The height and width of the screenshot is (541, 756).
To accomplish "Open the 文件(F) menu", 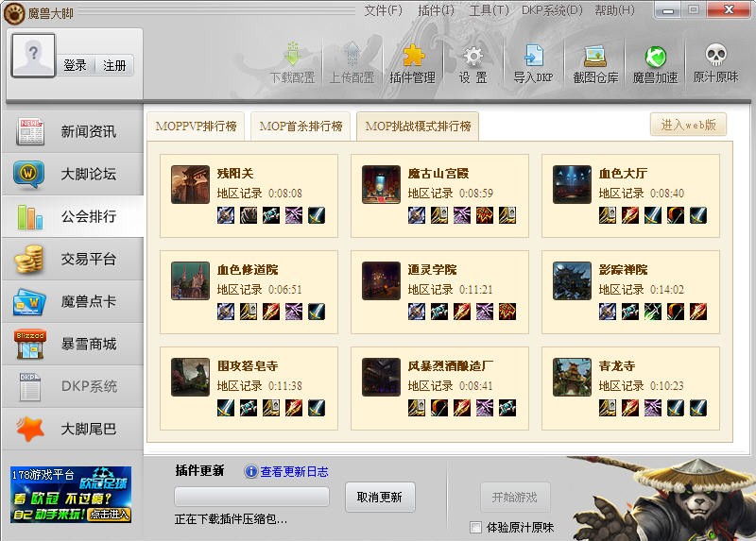I will [383, 10].
